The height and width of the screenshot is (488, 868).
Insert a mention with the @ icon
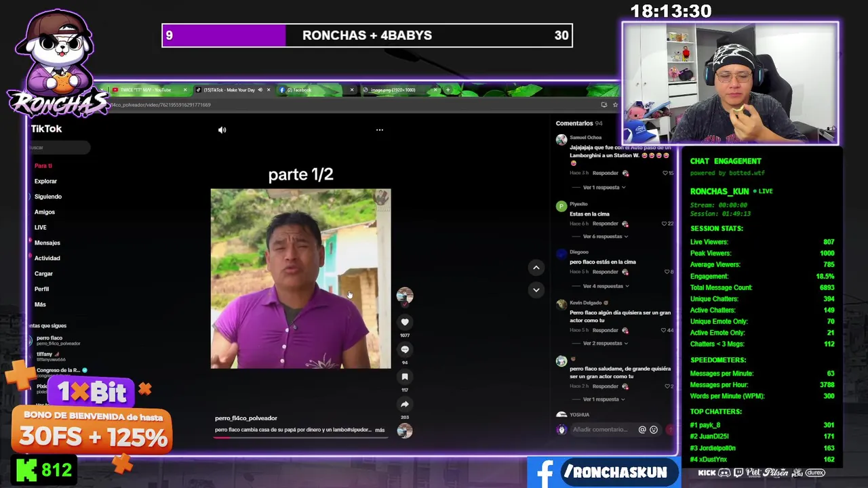point(642,429)
